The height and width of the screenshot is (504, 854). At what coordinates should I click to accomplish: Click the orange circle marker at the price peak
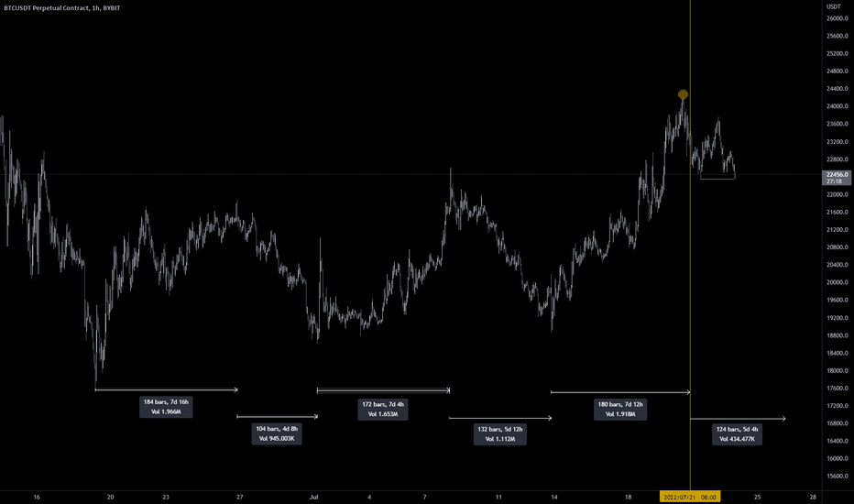pos(683,94)
